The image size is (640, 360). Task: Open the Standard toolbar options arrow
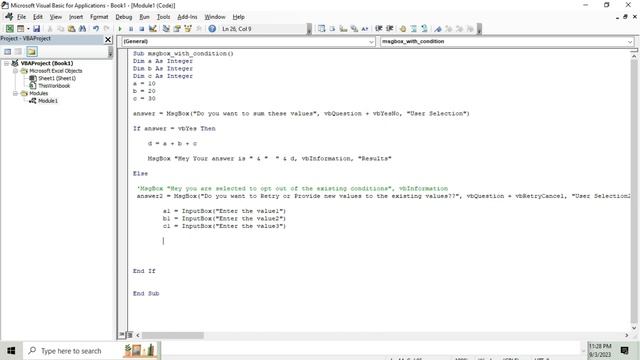[309, 29]
